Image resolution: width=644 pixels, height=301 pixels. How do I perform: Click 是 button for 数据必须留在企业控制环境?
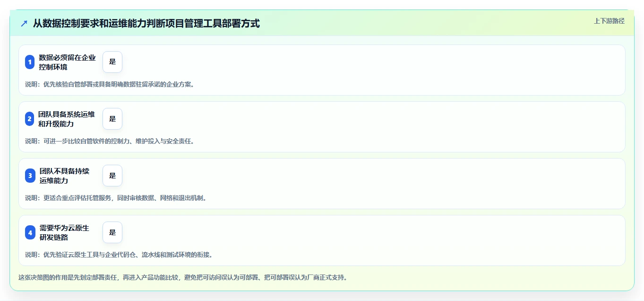tap(112, 62)
